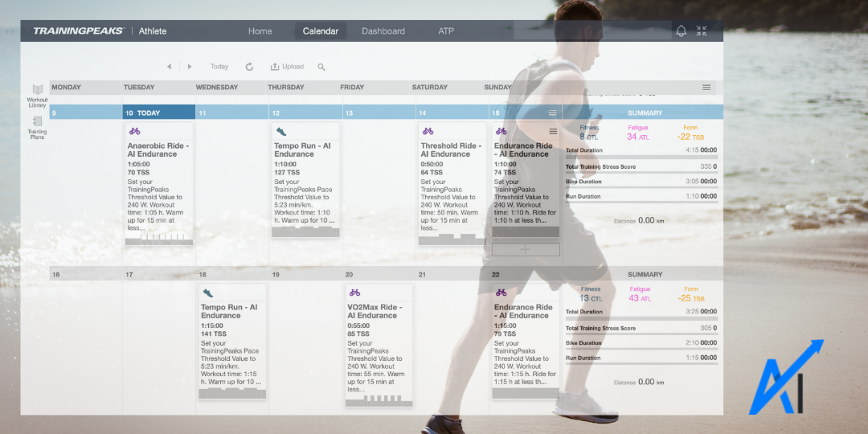This screenshot has height=434, width=868.
Task: Refresh the calendar
Action: pos(249,67)
